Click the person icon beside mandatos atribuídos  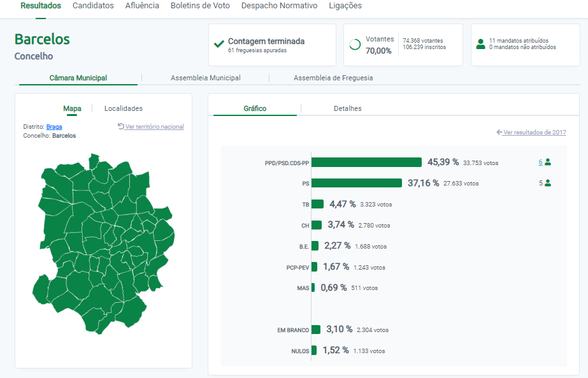[480, 45]
